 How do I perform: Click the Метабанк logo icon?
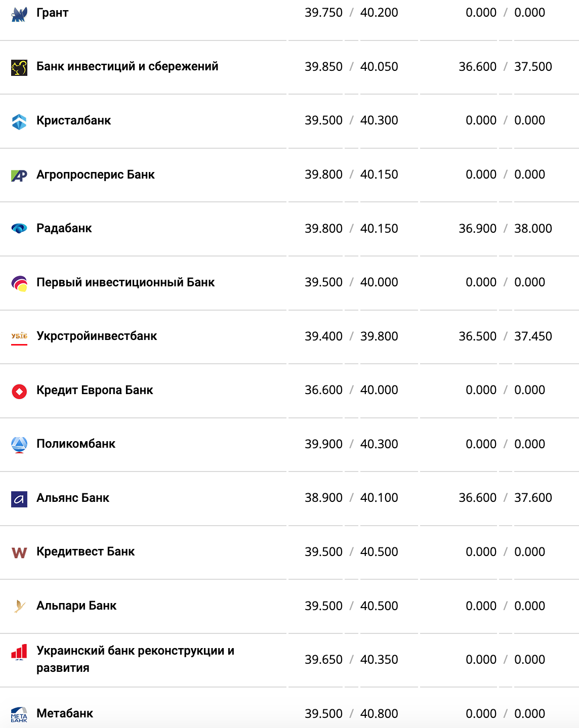pyautogui.click(x=19, y=714)
